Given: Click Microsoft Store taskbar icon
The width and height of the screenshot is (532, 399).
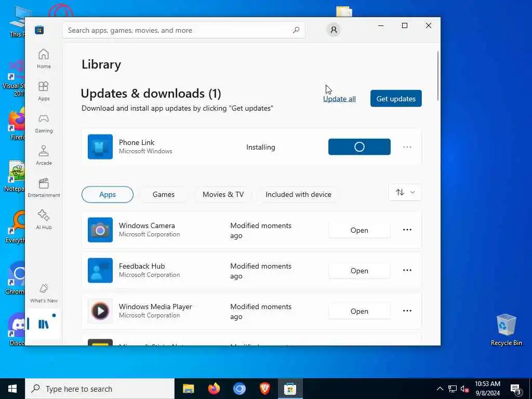Looking at the screenshot, I should point(290,389).
